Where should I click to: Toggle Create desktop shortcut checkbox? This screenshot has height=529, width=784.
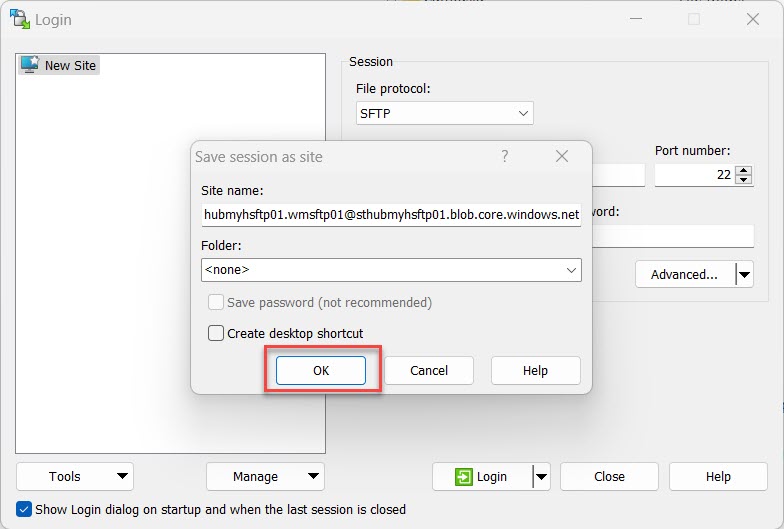[x=216, y=333]
